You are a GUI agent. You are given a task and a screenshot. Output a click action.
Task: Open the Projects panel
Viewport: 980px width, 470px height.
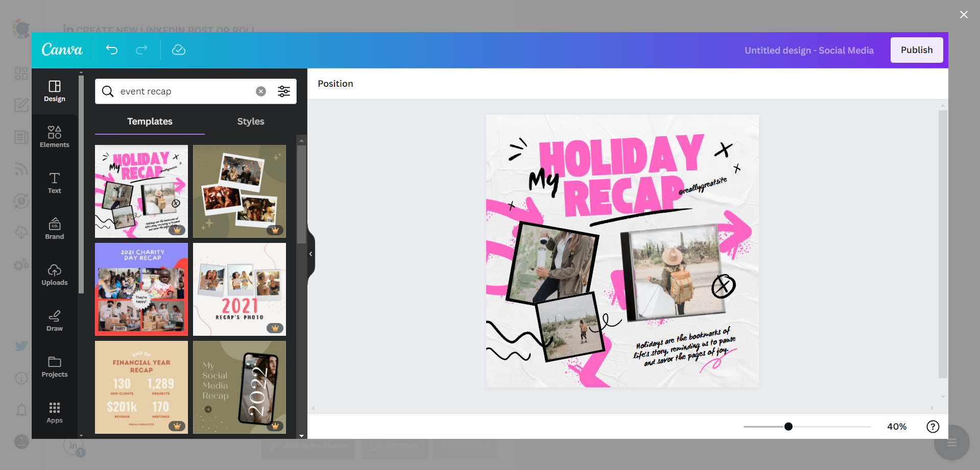54,366
